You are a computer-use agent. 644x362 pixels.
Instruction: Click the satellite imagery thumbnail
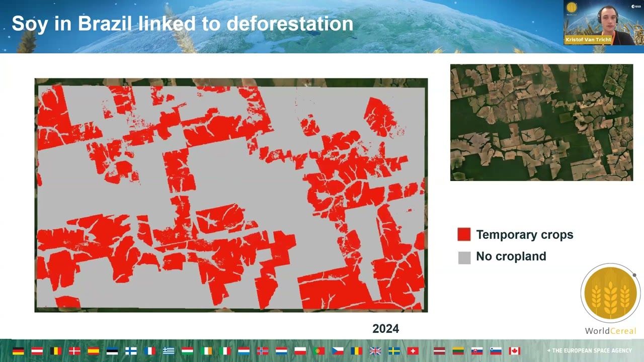(541, 122)
